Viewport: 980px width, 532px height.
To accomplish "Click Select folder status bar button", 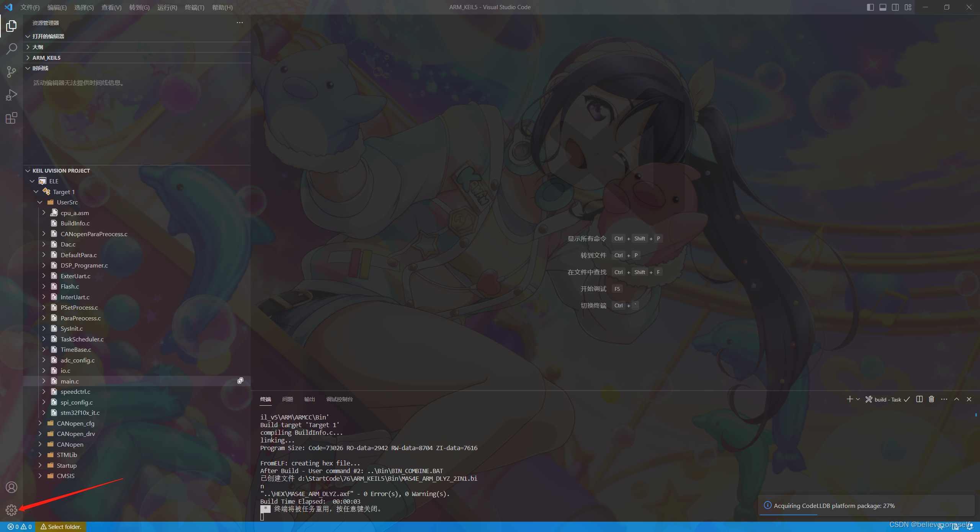I will tap(61, 527).
